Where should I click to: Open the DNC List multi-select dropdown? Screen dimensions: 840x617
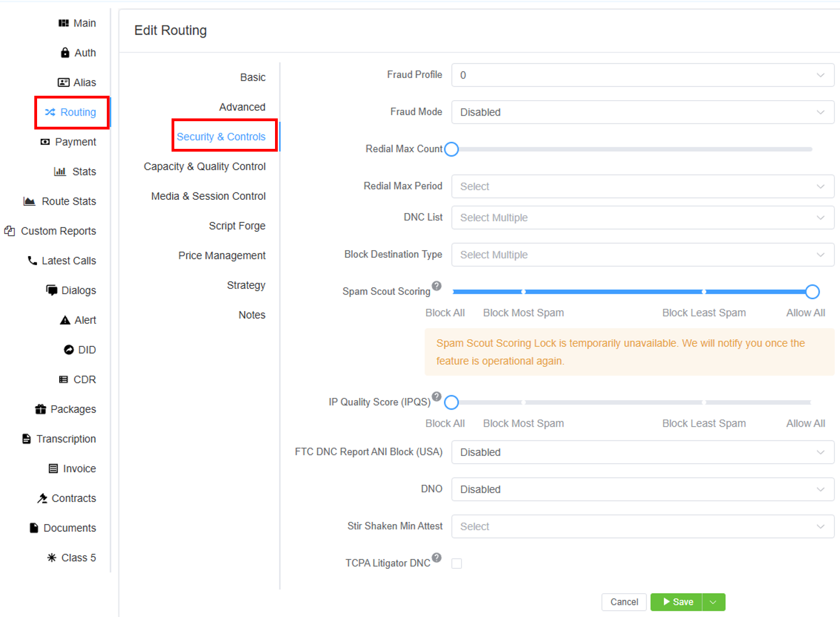[642, 218]
